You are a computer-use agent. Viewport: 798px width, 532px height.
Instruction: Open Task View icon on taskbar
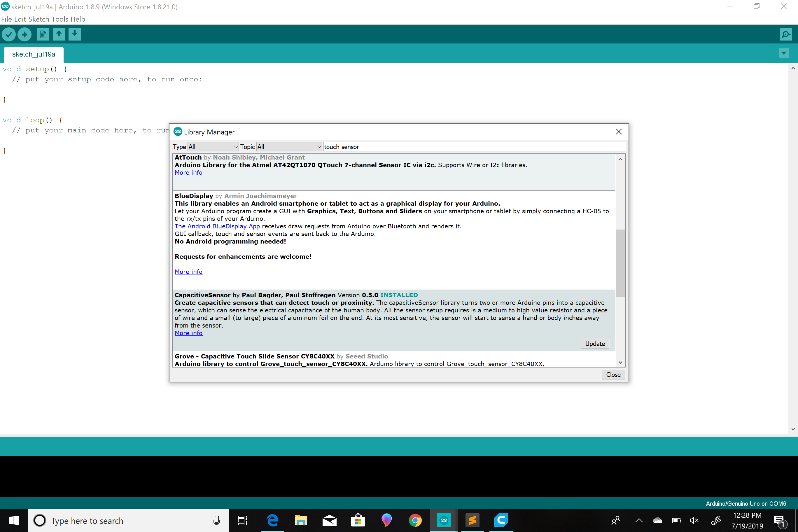point(242,520)
